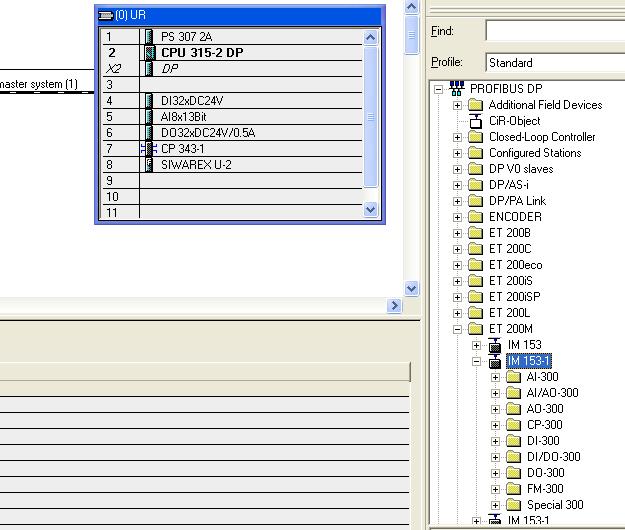Select the CPU 315-2 DP row text
The height and width of the screenshot is (530, 625).
click(x=202, y=53)
